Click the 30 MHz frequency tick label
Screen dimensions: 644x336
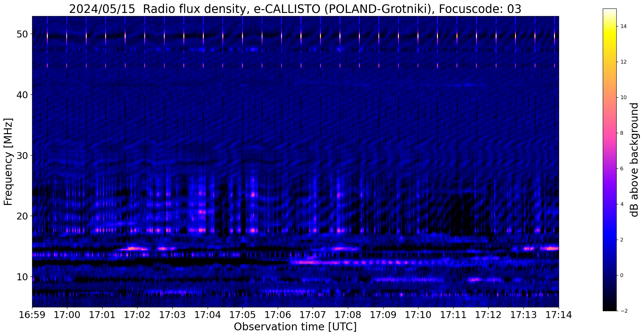tap(22, 156)
